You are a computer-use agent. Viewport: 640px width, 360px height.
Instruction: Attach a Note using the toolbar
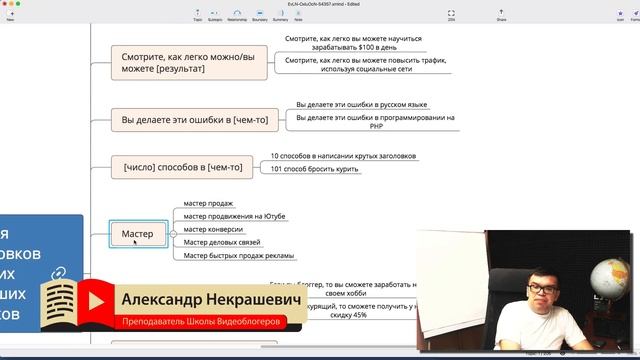click(x=298, y=15)
